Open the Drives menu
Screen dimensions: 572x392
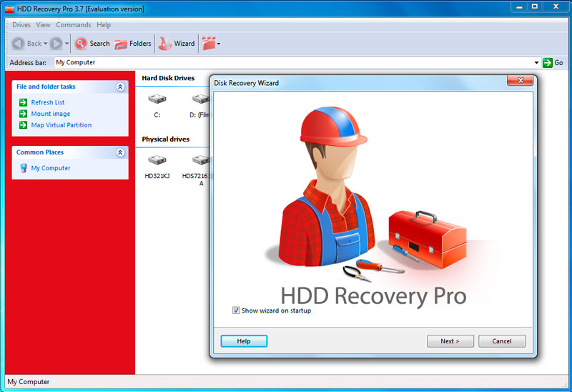click(21, 25)
